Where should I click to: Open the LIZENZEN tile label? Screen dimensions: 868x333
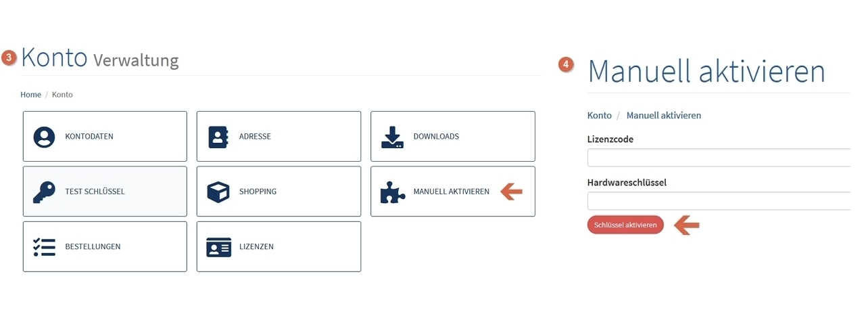pos(256,246)
